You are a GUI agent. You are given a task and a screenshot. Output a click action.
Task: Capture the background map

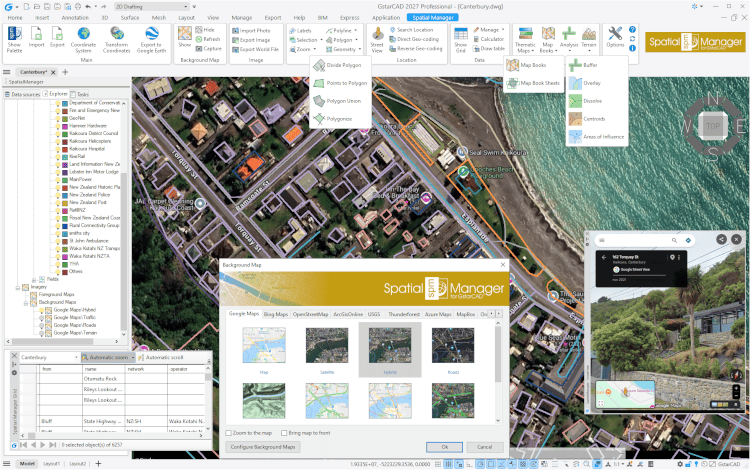(x=209, y=49)
